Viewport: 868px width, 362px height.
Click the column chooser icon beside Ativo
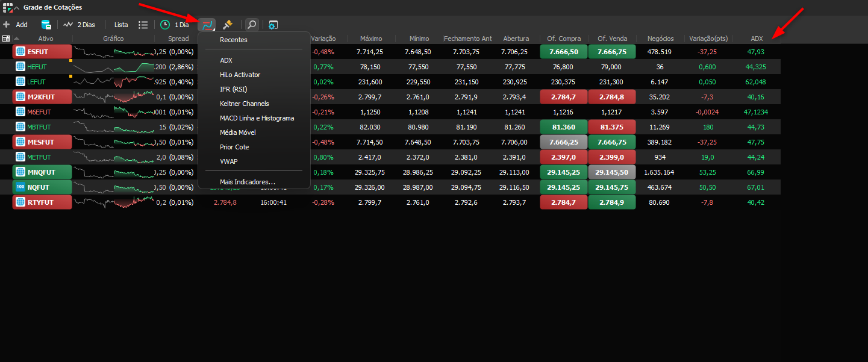(x=6, y=39)
